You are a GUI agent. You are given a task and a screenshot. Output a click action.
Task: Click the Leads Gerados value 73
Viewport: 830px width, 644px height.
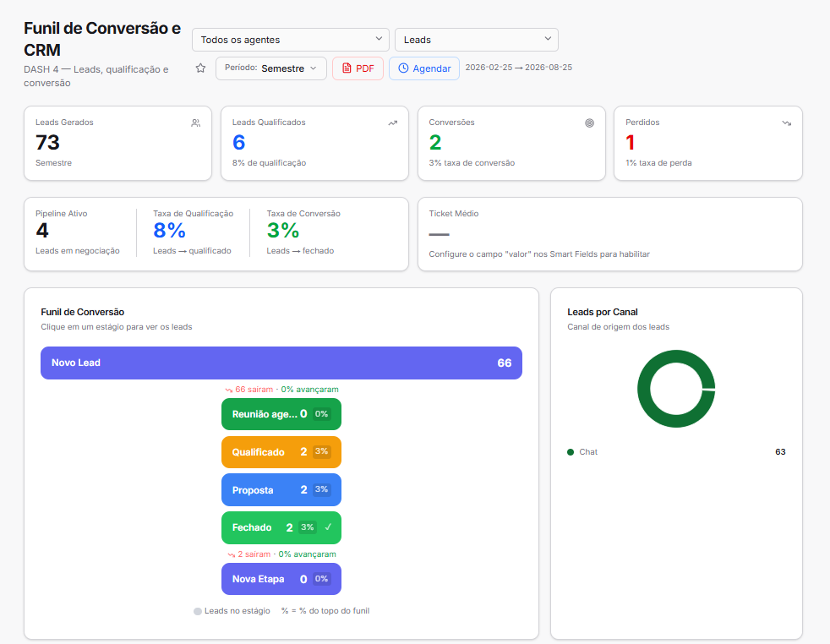point(47,142)
